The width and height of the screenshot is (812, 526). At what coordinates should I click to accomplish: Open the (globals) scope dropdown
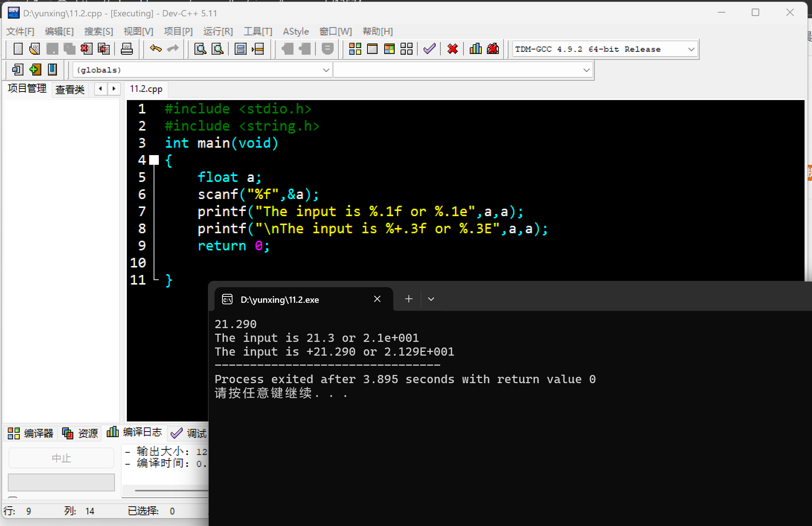tap(326, 70)
